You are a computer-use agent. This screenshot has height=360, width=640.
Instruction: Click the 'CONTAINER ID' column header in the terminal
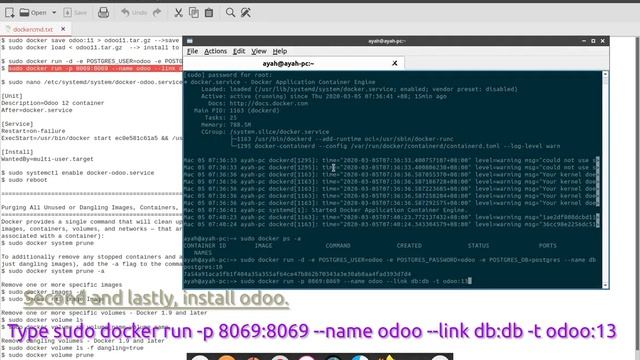(205, 245)
